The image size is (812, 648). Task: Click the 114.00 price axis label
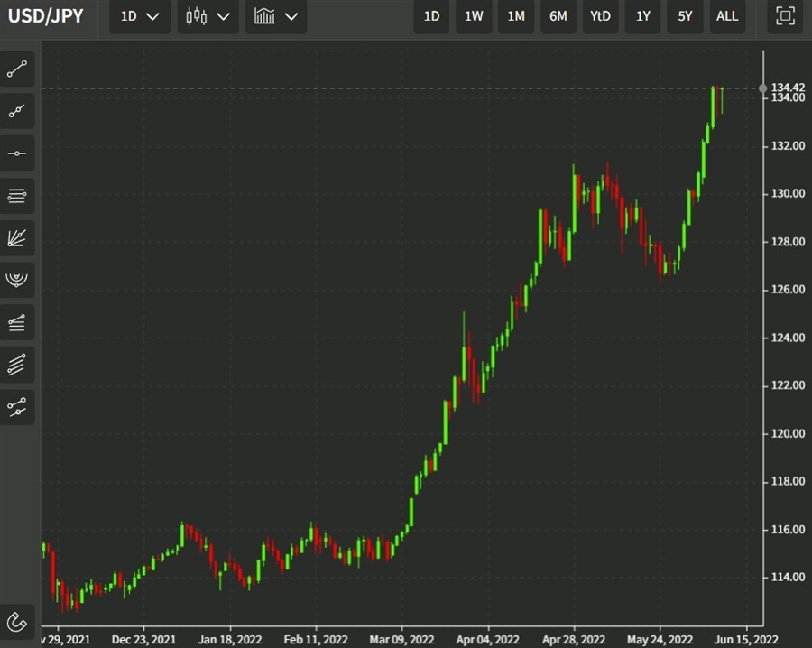click(x=789, y=577)
